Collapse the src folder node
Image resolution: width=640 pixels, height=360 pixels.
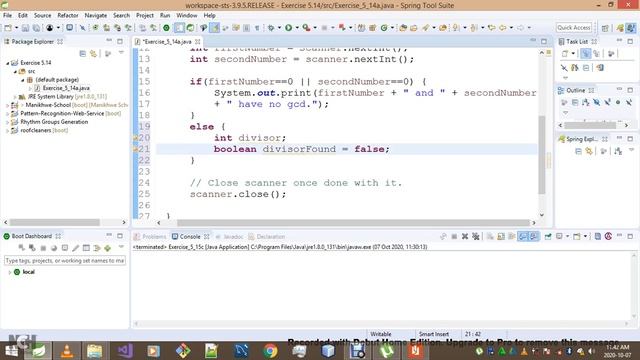16,71
